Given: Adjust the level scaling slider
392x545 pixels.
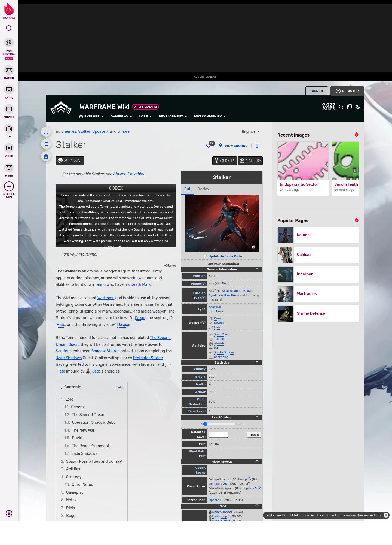Looking at the screenshot, I should [219, 424].
